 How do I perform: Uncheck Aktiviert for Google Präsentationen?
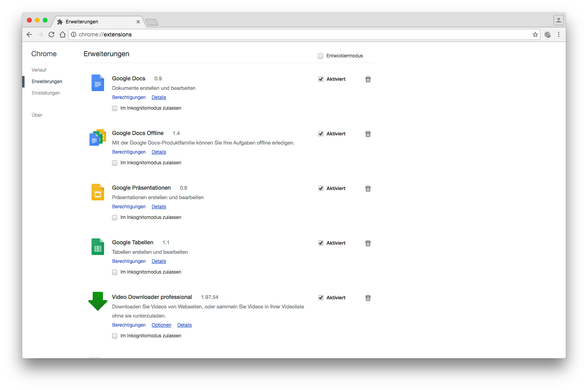click(x=321, y=188)
